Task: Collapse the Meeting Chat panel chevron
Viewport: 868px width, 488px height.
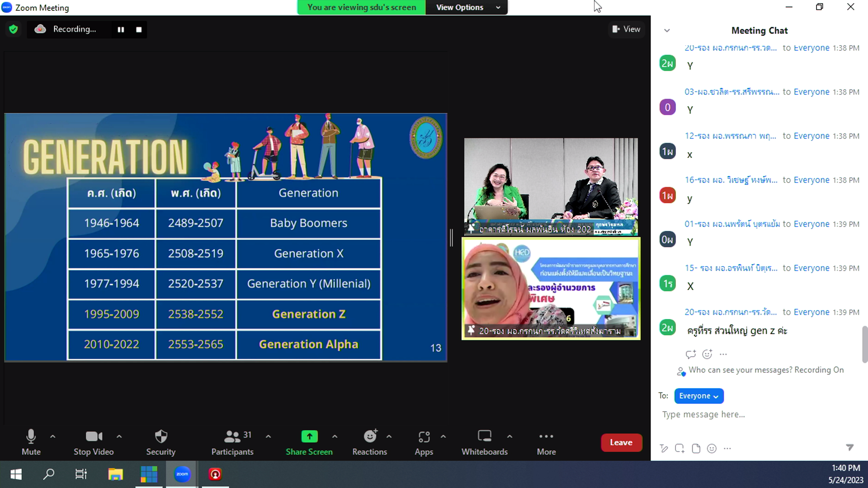Action: pos(667,31)
